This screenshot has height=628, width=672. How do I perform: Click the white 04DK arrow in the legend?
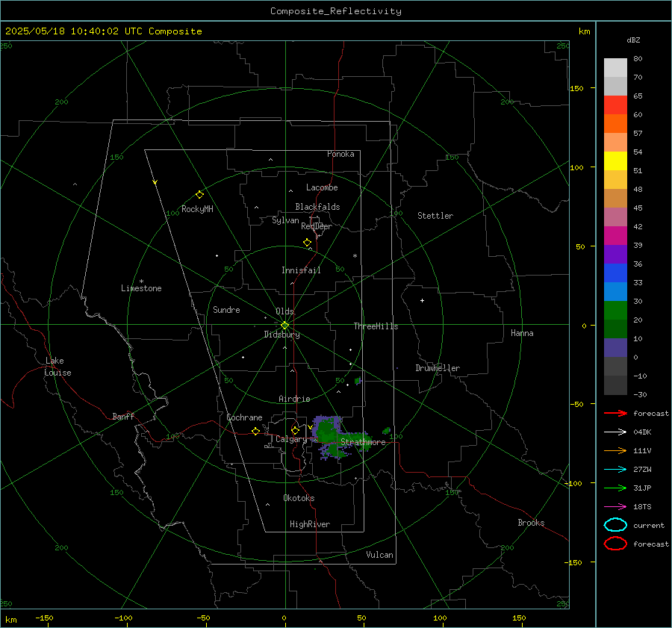click(x=615, y=432)
